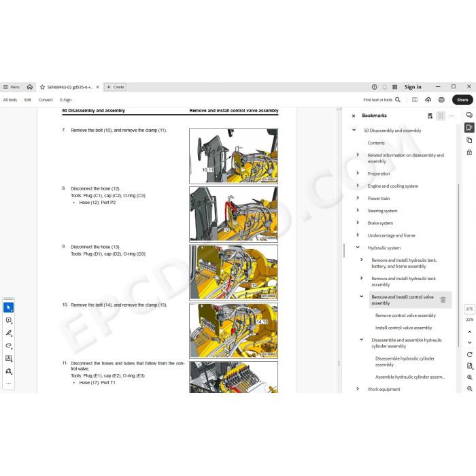Expand the Power train bookmark
Screen dimensions: 476x476
[358, 198]
